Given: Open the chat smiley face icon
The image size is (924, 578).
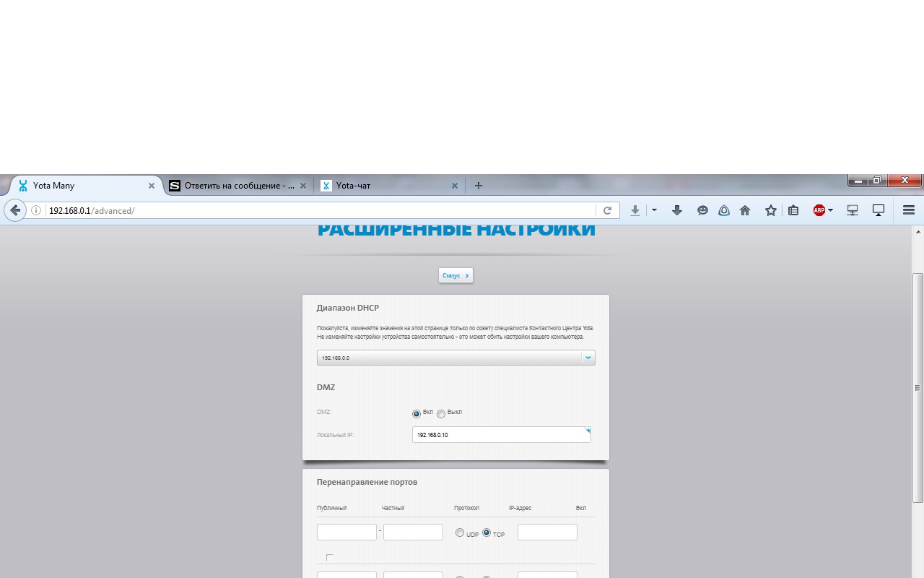Looking at the screenshot, I should pyautogui.click(x=702, y=210).
